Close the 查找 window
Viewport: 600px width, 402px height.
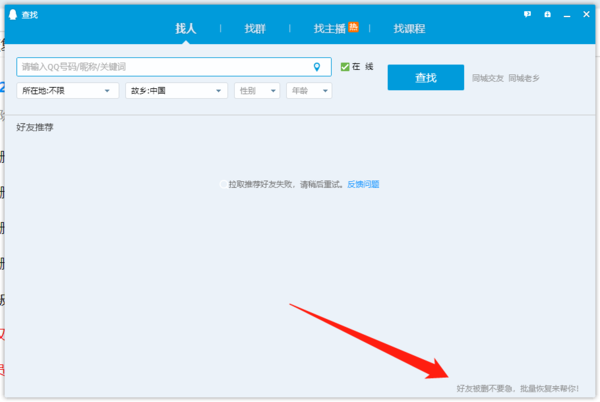tap(587, 14)
